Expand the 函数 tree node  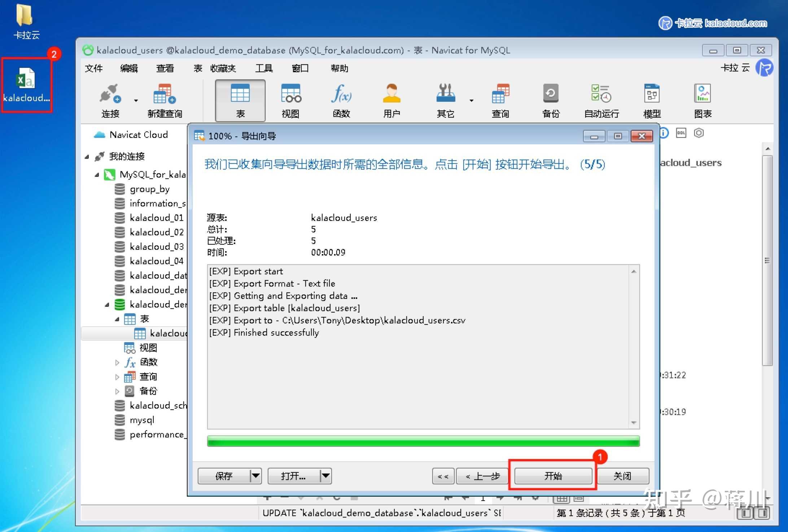[x=117, y=362]
